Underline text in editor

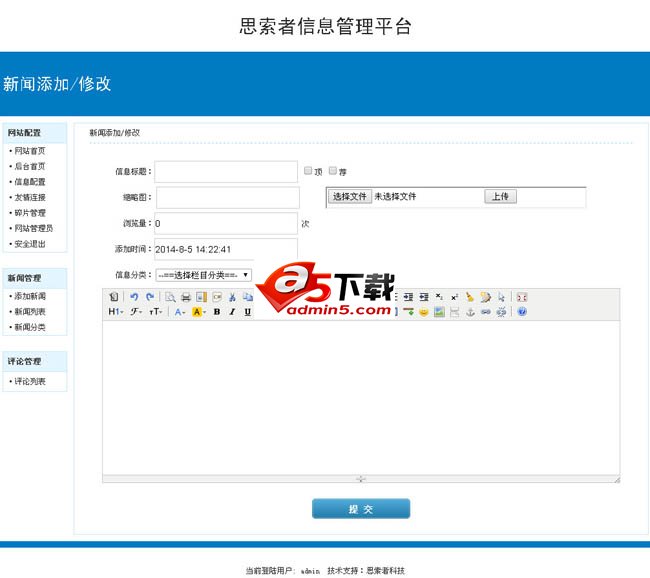[x=247, y=312]
